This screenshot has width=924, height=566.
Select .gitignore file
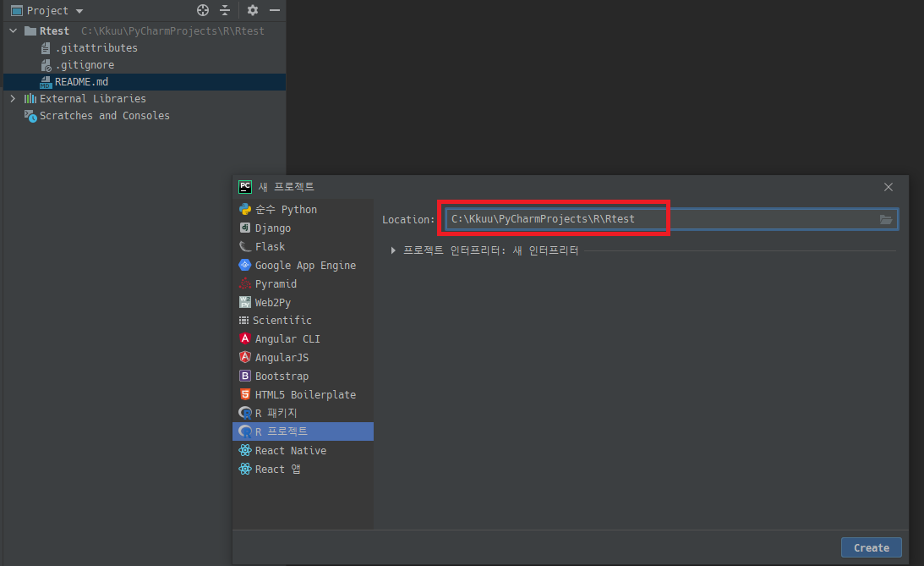pos(85,65)
